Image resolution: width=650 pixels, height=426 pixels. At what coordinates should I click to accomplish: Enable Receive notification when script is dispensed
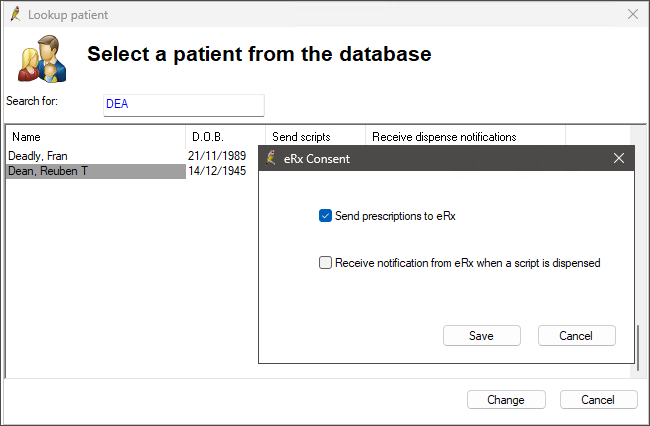pyautogui.click(x=325, y=262)
